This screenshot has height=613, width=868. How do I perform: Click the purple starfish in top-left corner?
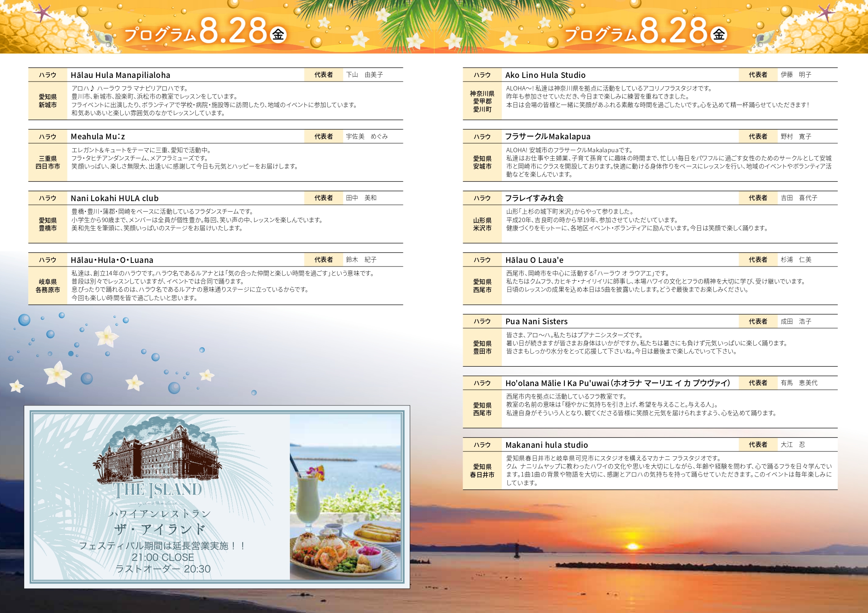[x=42, y=13]
